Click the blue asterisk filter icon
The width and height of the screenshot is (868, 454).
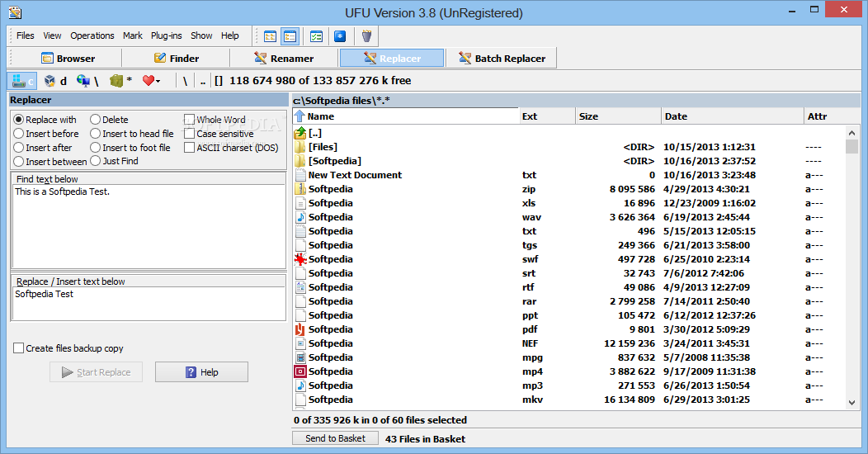pyautogui.click(x=340, y=36)
